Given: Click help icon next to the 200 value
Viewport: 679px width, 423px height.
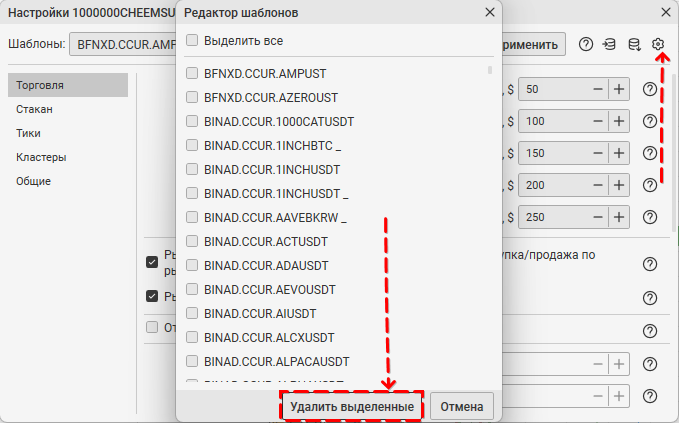Looking at the screenshot, I should (x=650, y=185).
